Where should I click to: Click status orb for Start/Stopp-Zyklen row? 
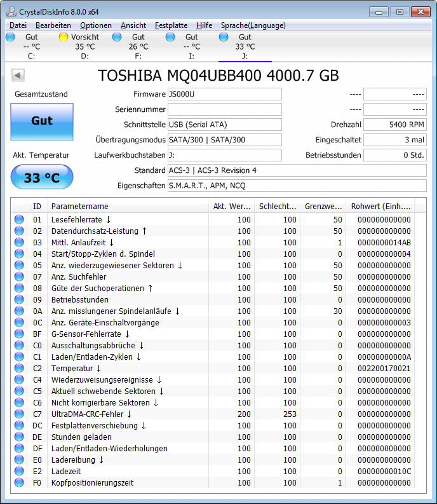click(x=19, y=254)
